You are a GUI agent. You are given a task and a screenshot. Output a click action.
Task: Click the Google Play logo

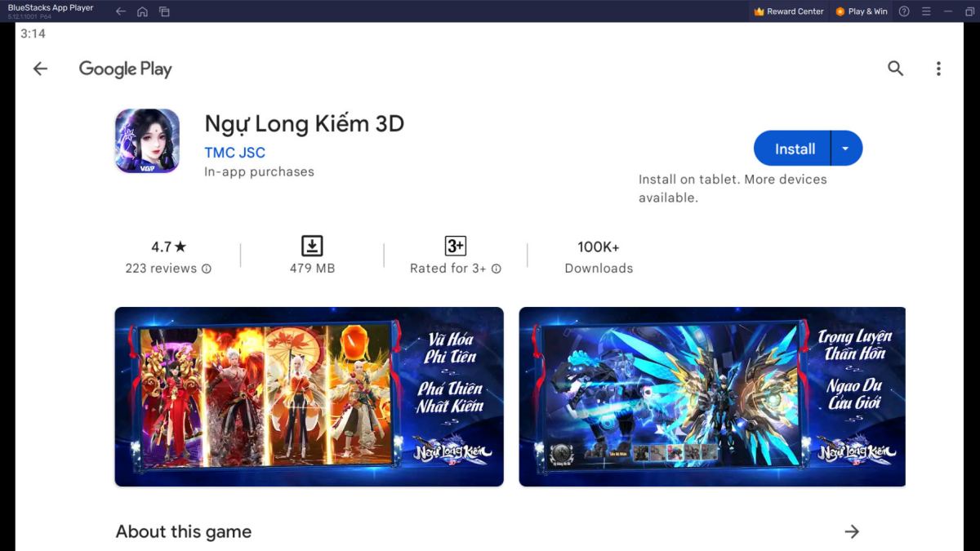click(x=125, y=69)
